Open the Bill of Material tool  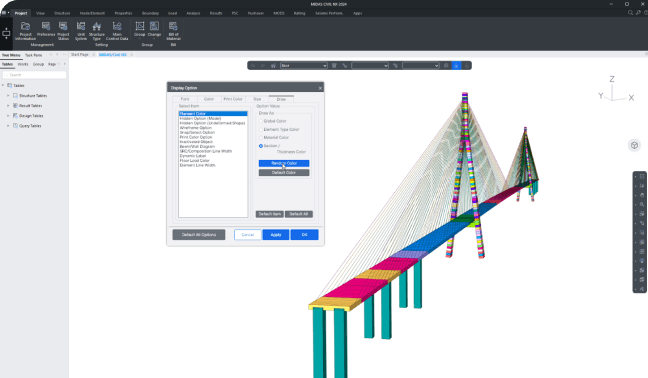click(x=173, y=31)
